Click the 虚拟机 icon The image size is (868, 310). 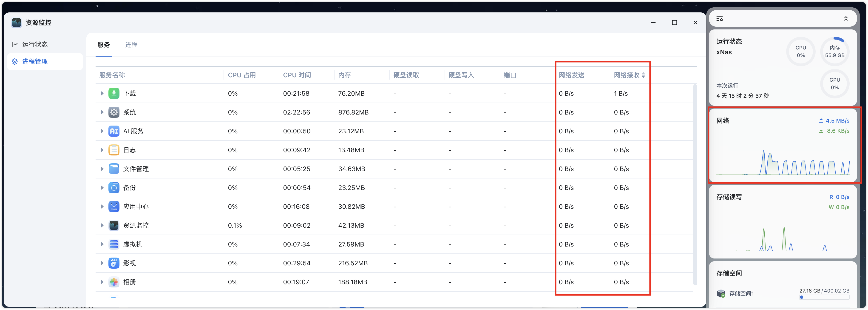114,244
